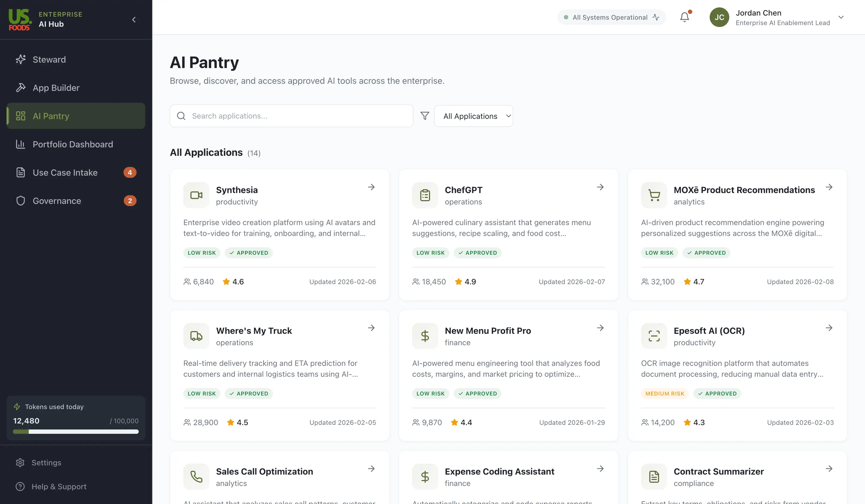The height and width of the screenshot is (504, 865).
Task: Click the Help & Support link
Action: tap(59, 486)
